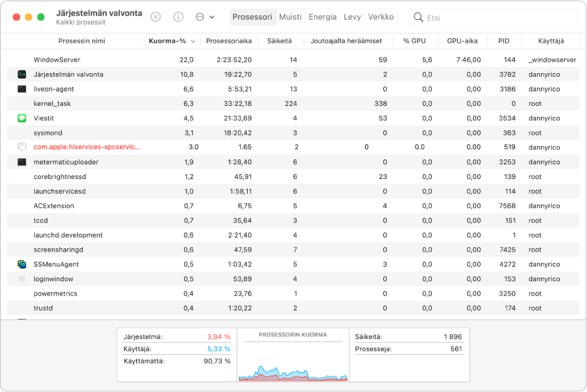Screen dimensions: 587x392
Task: Select the sysmond process row
Action: tap(293, 133)
